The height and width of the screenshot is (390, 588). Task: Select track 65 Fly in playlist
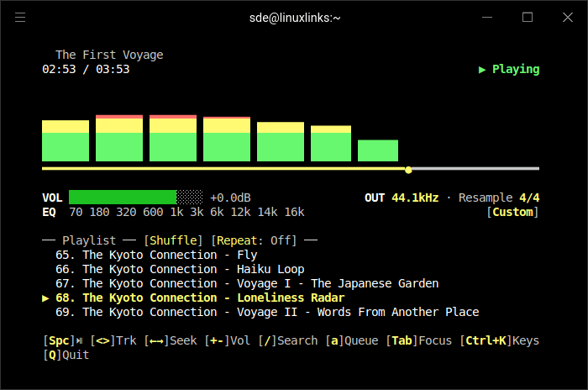click(x=156, y=255)
